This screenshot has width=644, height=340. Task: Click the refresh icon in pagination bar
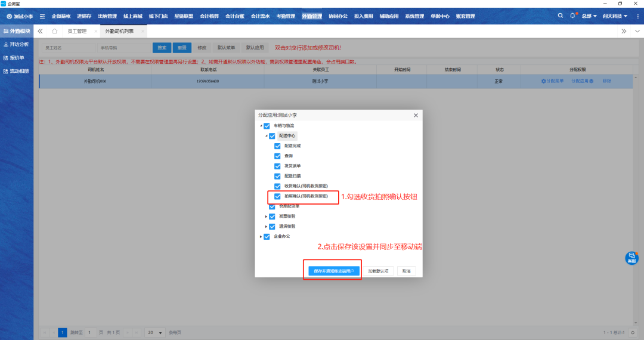(x=633, y=332)
